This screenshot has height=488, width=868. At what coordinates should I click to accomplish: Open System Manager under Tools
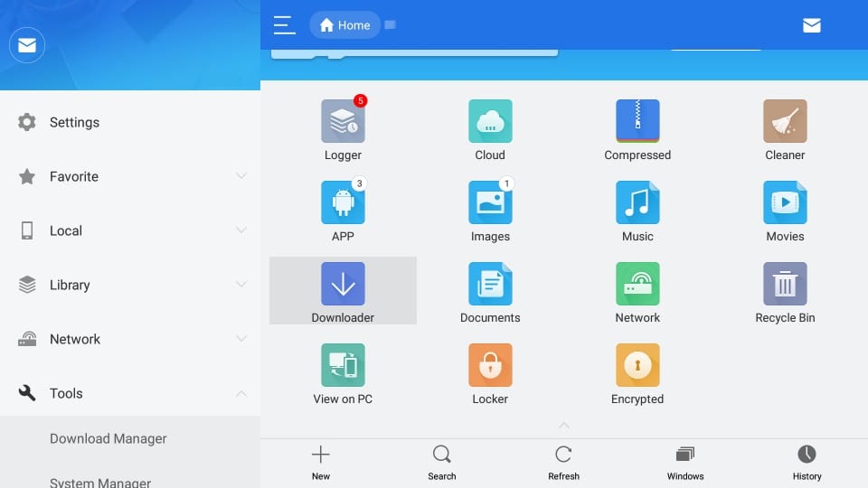[x=130, y=479]
